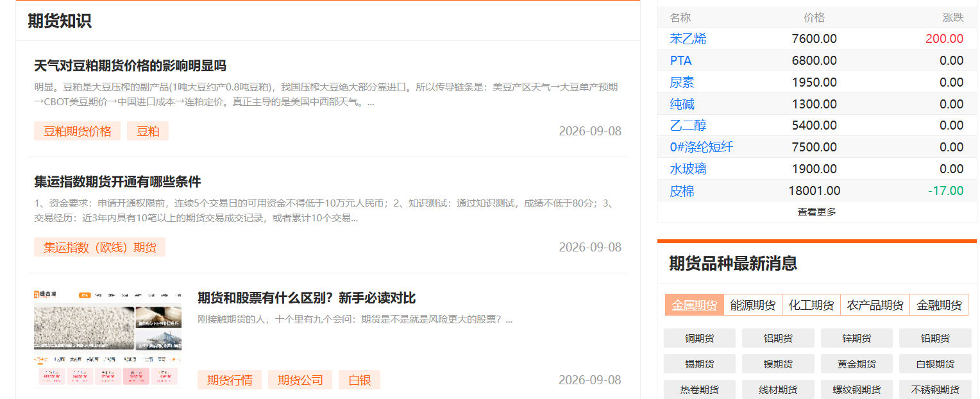Click the 锌期货 button
The image size is (980, 399).
[x=857, y=338]
